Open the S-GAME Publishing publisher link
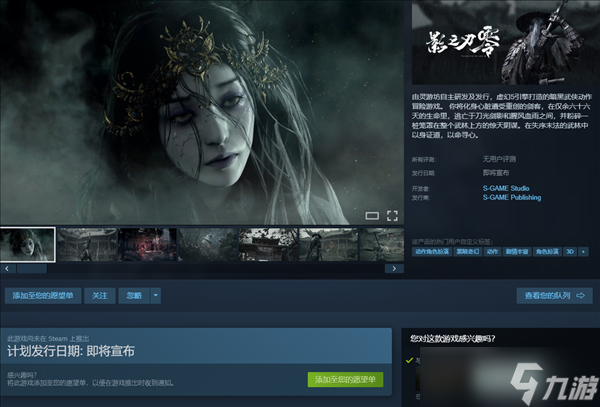Image resolution: width=600 pixels, height=407 pixels. (512, 197)
